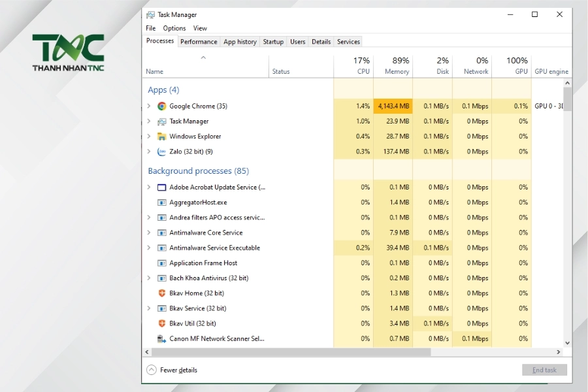Image resolution: width=588 pixels, height=392 pixels.
Task: Click the Zalo app icon
Action: tap(161, 152)
